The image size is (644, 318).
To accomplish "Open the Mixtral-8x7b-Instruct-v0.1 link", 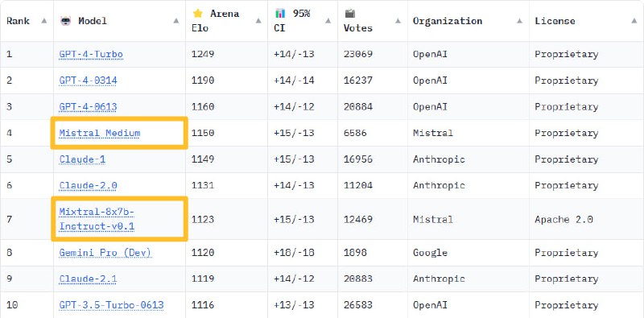I will coord(97,219).
